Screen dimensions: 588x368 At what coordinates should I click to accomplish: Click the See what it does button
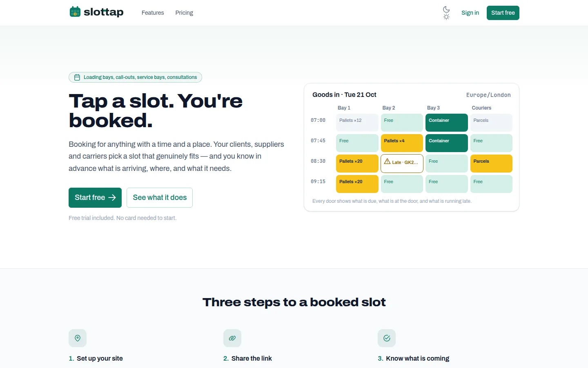coord(160,197)
